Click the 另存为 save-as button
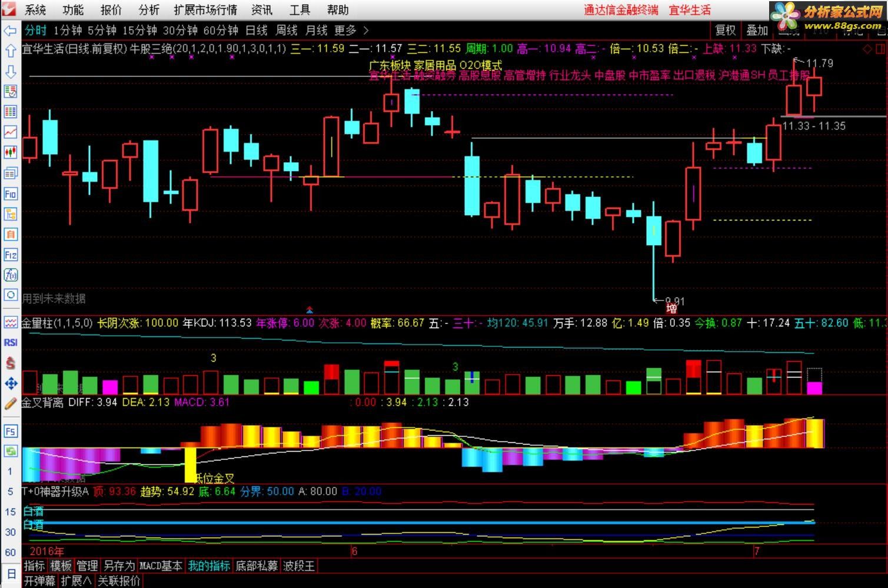The image size is (888, 588). tap(119, 566)
